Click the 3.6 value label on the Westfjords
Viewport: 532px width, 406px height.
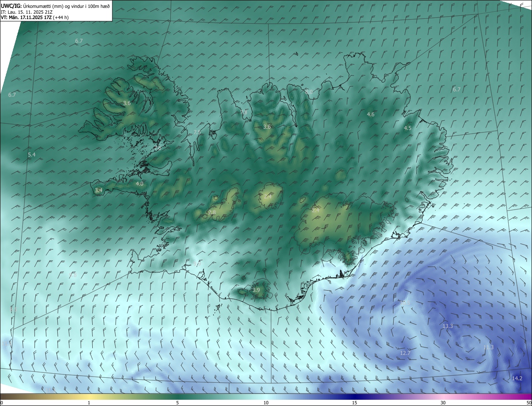[127, 103]
